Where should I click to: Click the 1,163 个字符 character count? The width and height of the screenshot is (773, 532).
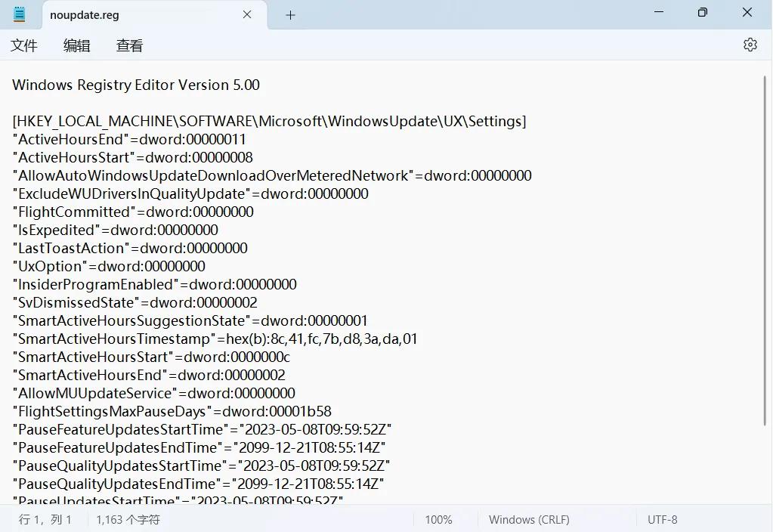click(x=128, y=520)
